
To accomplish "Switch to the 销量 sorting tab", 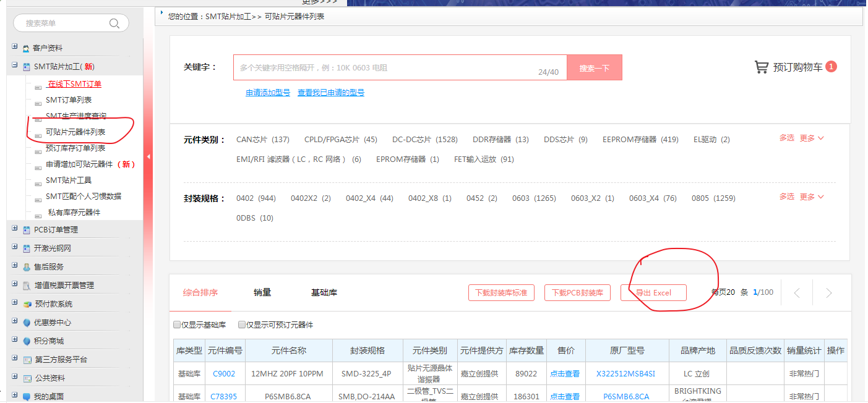I will [x=262, y=292].
